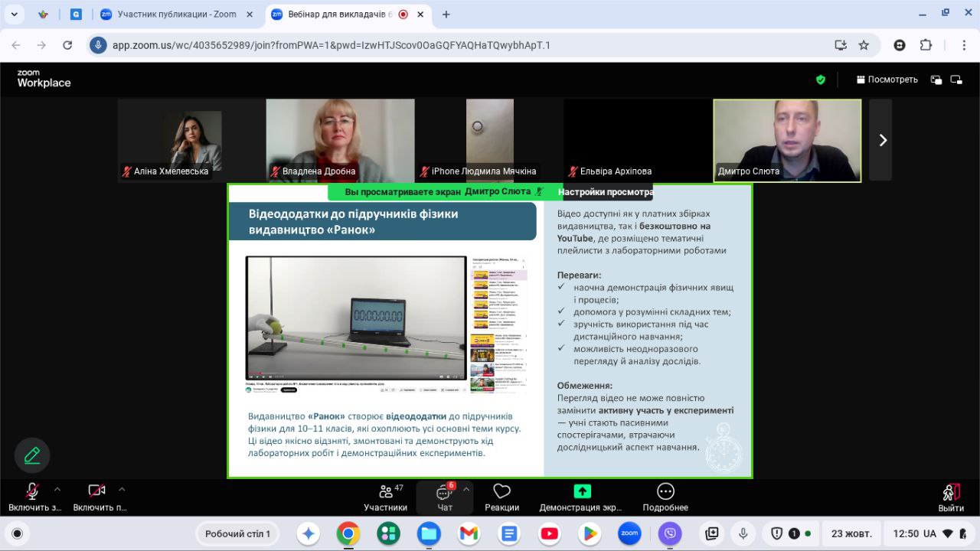Open the More options ellipsis icon
This screenshot has height=551, width=980.
pyautogui.click(x=665, y=491)
